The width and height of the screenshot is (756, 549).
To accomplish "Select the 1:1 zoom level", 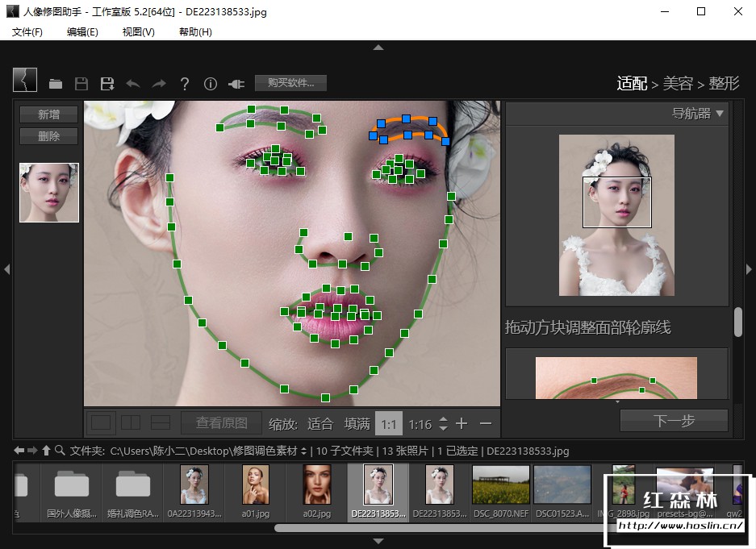I will point(389,423).
